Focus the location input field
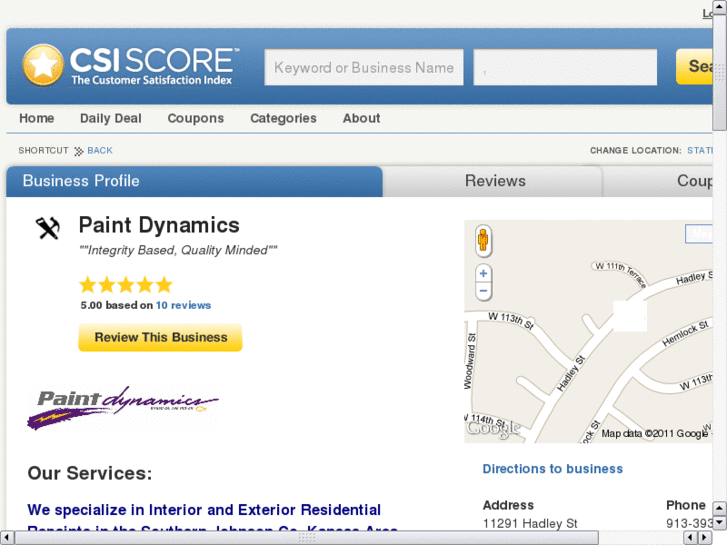Screen dimensions: 727x545 click(x=565, y=68)
